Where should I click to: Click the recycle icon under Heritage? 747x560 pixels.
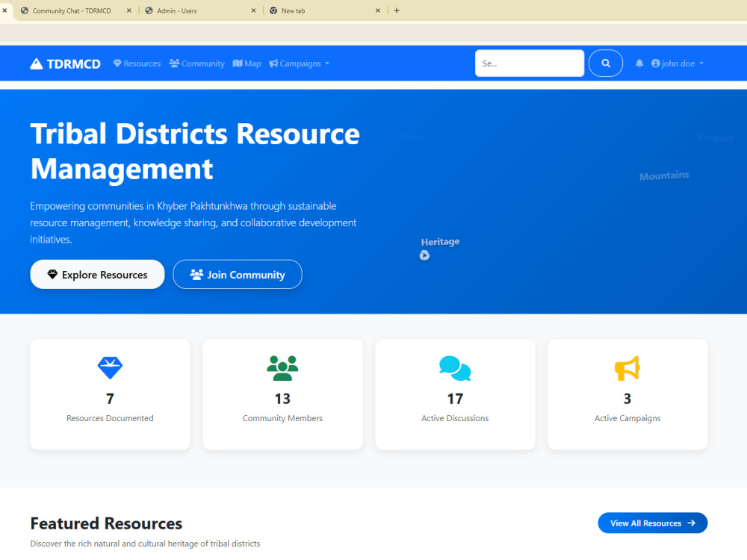click(424, 255)
